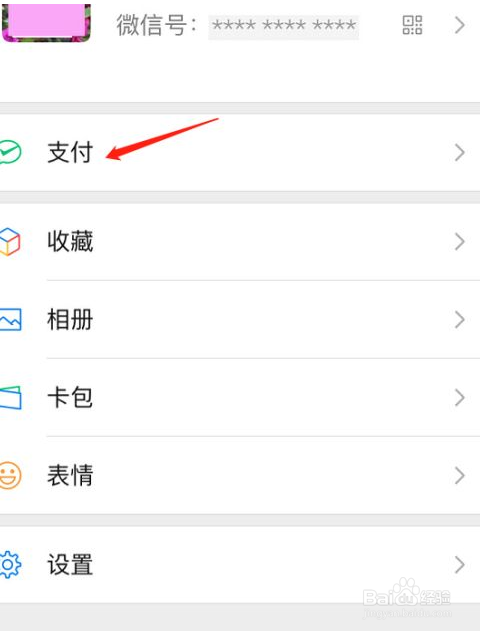Tap the pink profile avatar
480x631 pixels.
(x=46, y=21)
